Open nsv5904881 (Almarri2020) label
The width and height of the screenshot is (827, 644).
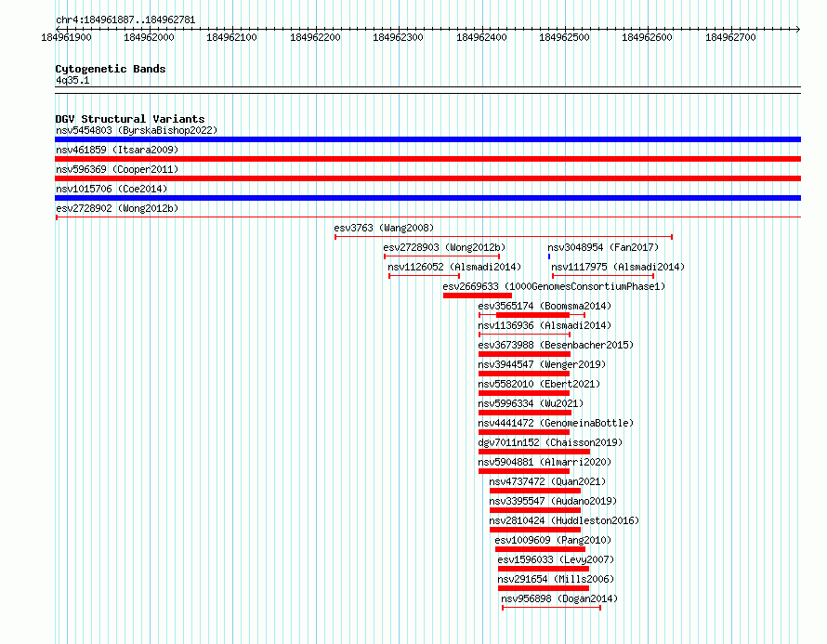[x=545, y=462]
